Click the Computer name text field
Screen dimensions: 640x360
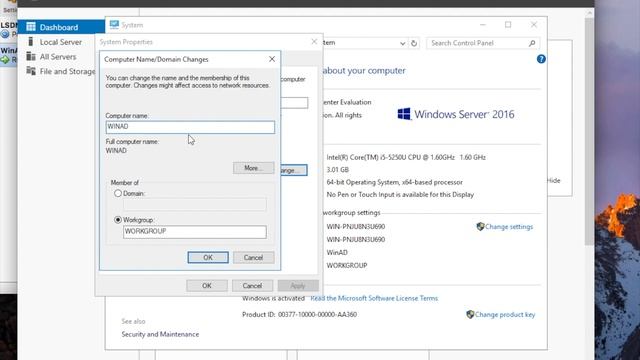click(x=190, y=127)
